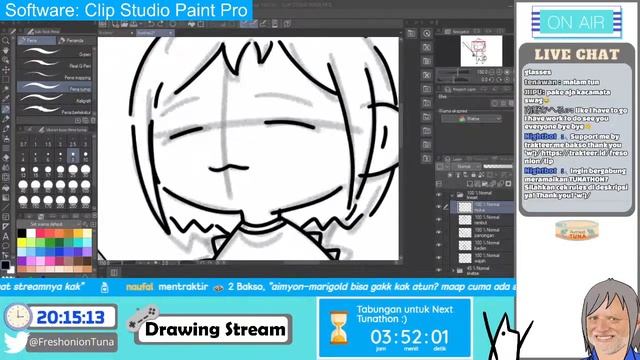
Task: Click the Save icon in command bar
Action: point(133,24)
